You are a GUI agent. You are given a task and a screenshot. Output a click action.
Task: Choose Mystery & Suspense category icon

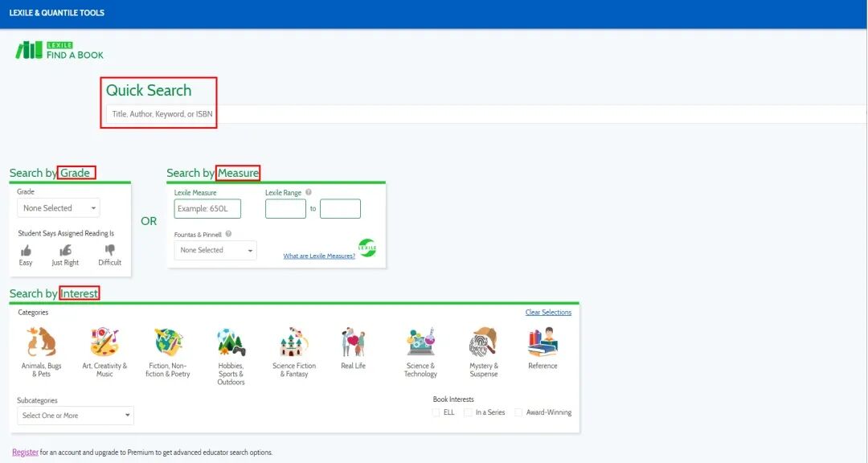[484, 342]
